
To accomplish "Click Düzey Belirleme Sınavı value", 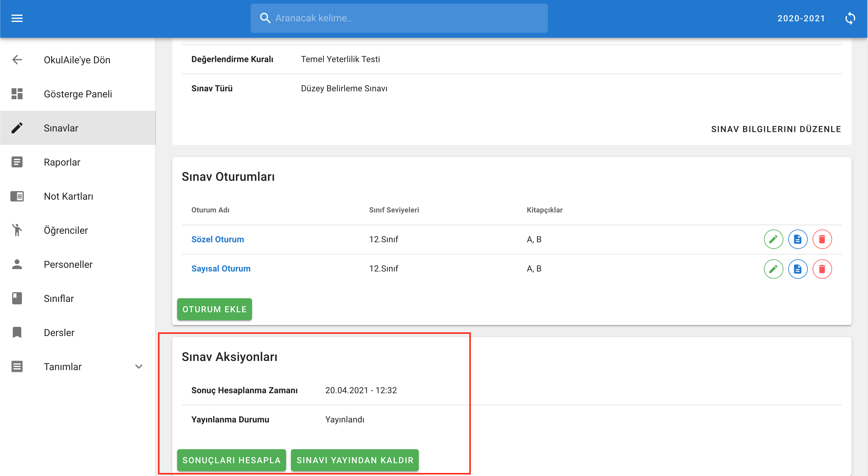I will point(344,88).
